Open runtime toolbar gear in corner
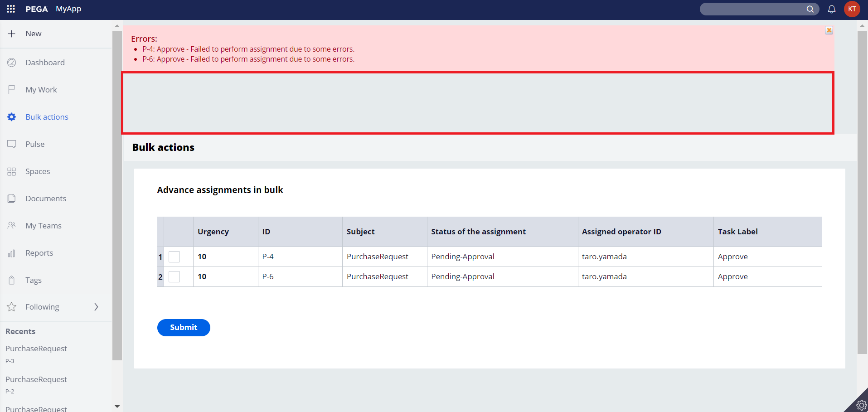The height and width of the screenshot is (412, 868). point(861,405)
